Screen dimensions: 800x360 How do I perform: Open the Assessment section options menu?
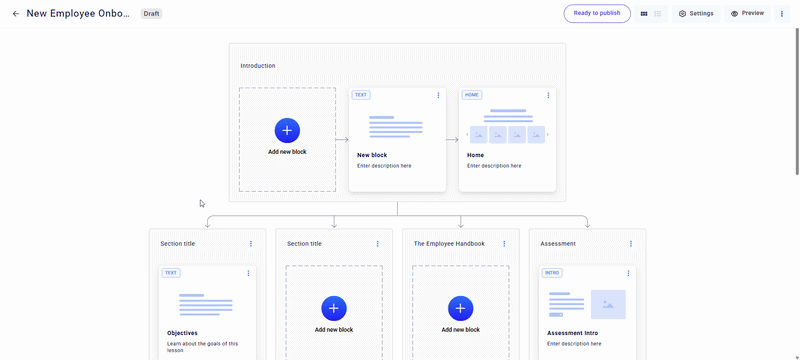coord(631,244)
